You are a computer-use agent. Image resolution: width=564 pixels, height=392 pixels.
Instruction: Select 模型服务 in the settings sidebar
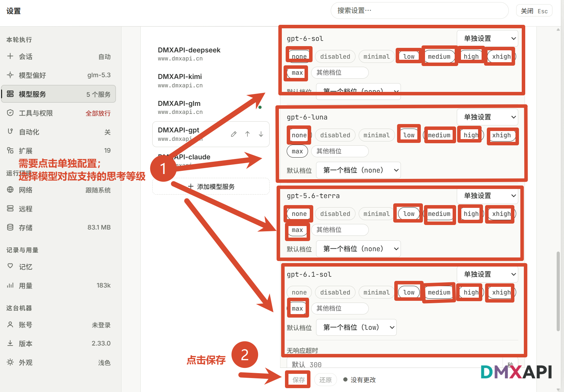click(58, 94)
